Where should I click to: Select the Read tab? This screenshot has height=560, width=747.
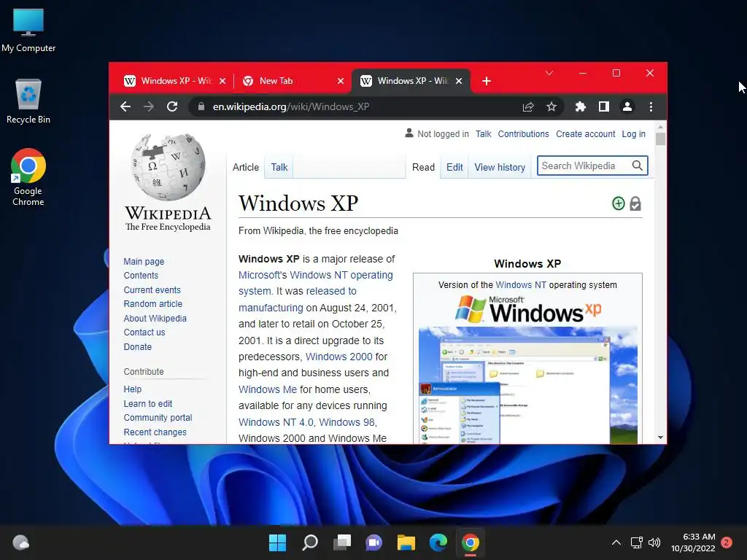pos(423,167)
